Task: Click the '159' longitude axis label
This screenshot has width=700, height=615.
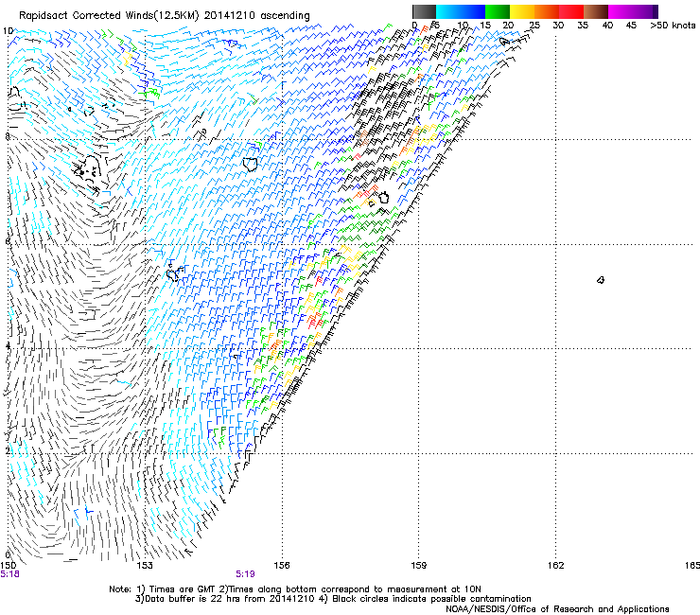Action: pos(418,566)
